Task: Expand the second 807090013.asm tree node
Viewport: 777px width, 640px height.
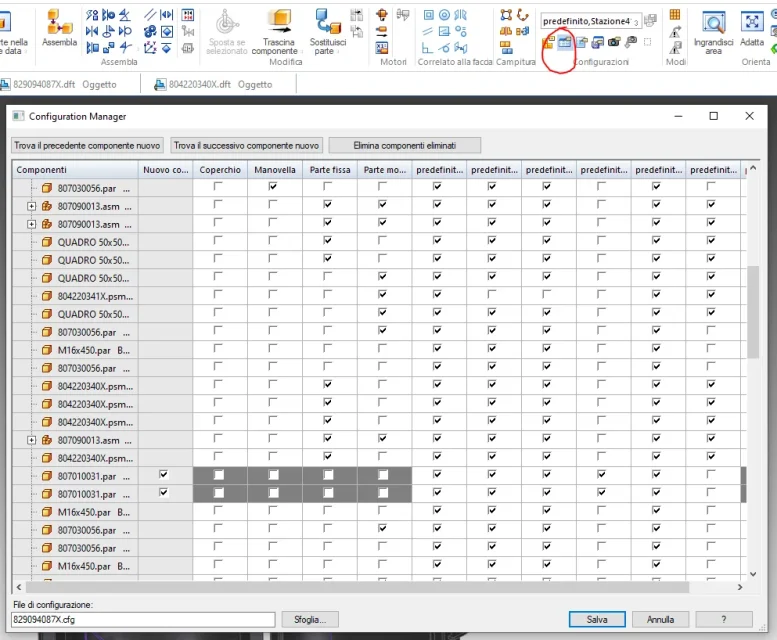Action: point(31,224)
